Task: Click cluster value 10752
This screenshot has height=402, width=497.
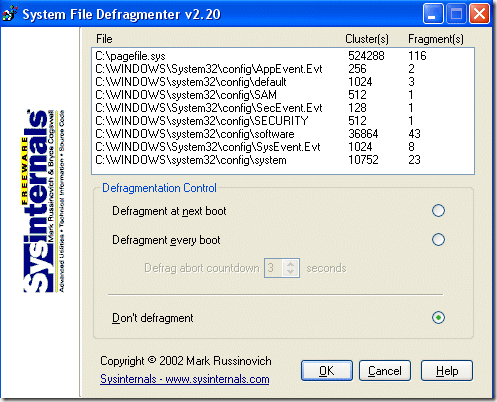Action: point(363,160)
